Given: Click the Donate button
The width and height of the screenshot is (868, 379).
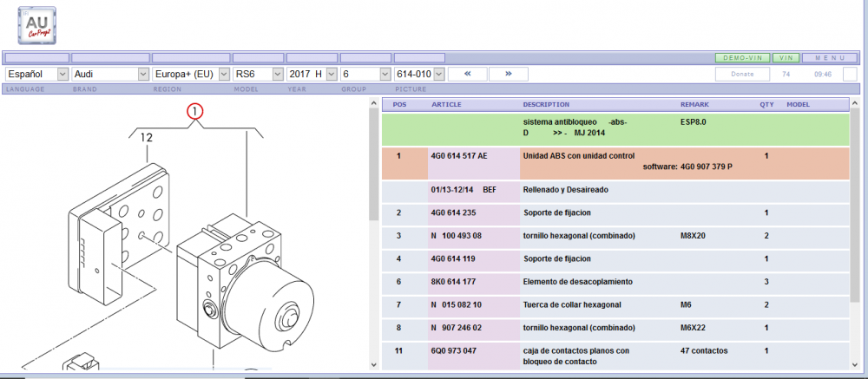Looking at the screenshot, I should (x=742, y=74).
